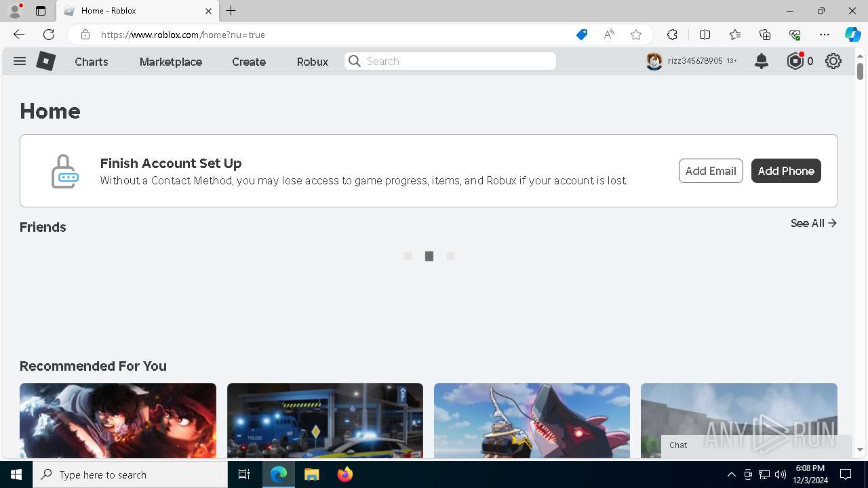Click the shopping tag icon in address bar

tap(581, 35)
